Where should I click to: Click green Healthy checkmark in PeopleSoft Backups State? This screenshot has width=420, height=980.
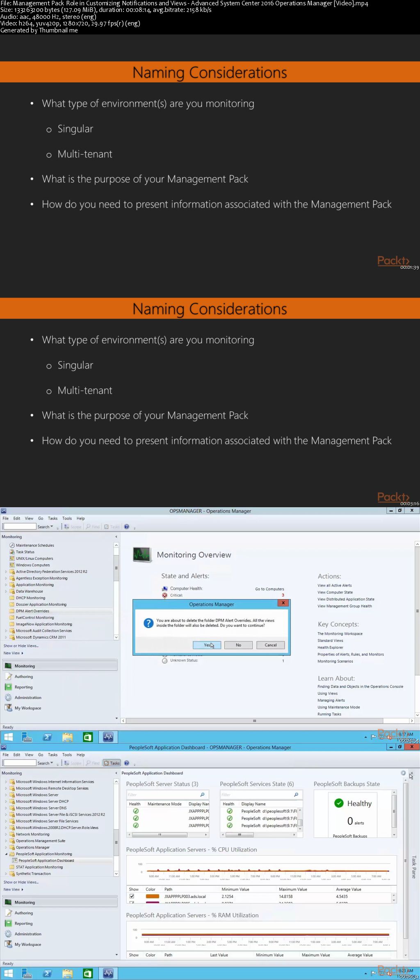339,803
